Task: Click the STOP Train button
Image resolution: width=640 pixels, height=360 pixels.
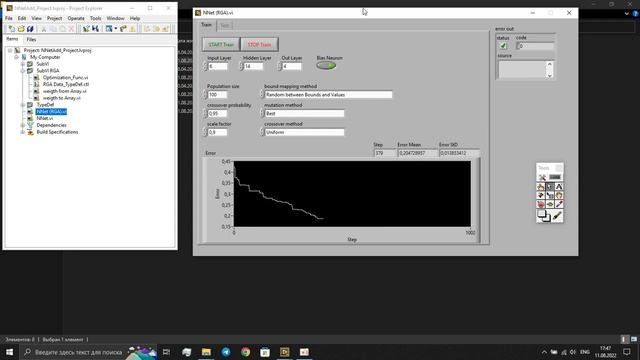Action: pos(259,44)
